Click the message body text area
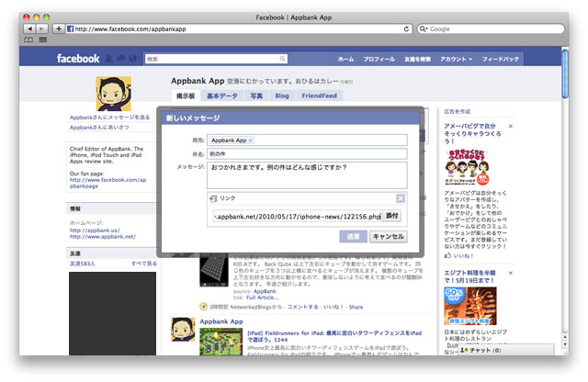Screen dimensions: 588x382 pyautogui.click(x=307, y=175)
